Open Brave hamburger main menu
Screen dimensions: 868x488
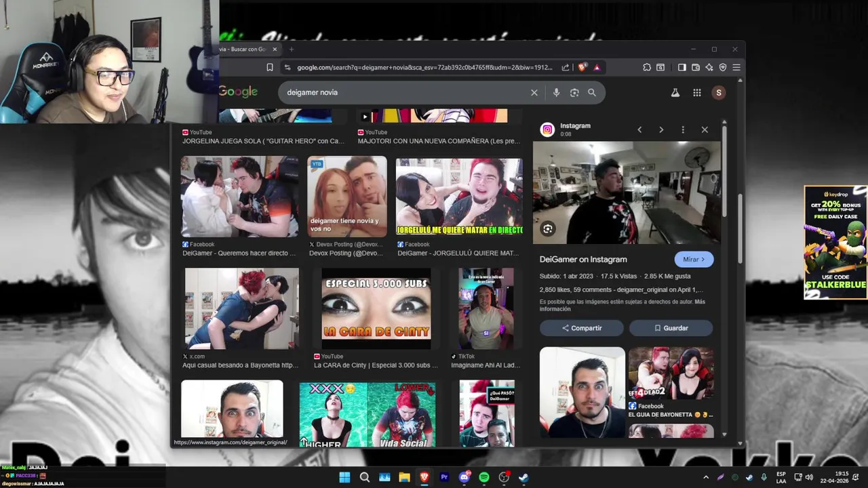736,67
